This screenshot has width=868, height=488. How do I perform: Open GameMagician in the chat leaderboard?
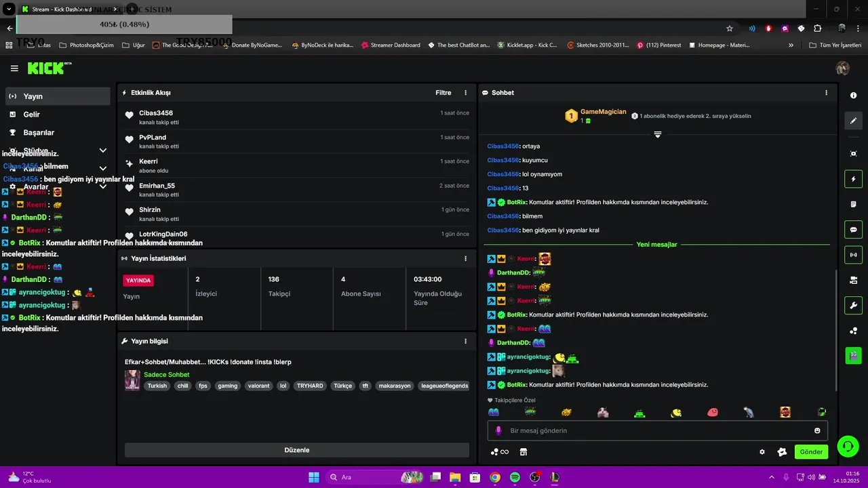pyautogui.click(x=603, y=112)
